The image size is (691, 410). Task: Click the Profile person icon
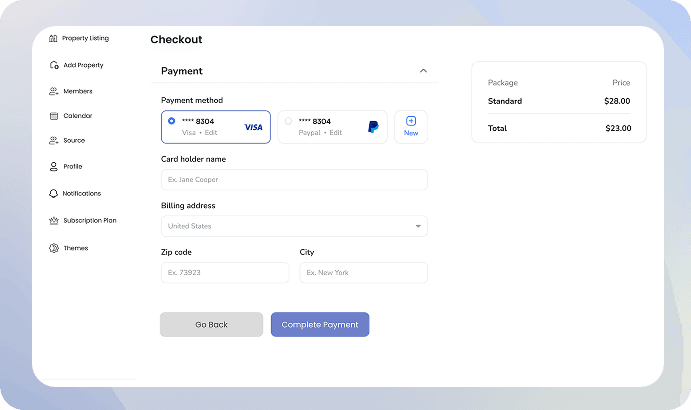tap(53, 167)
